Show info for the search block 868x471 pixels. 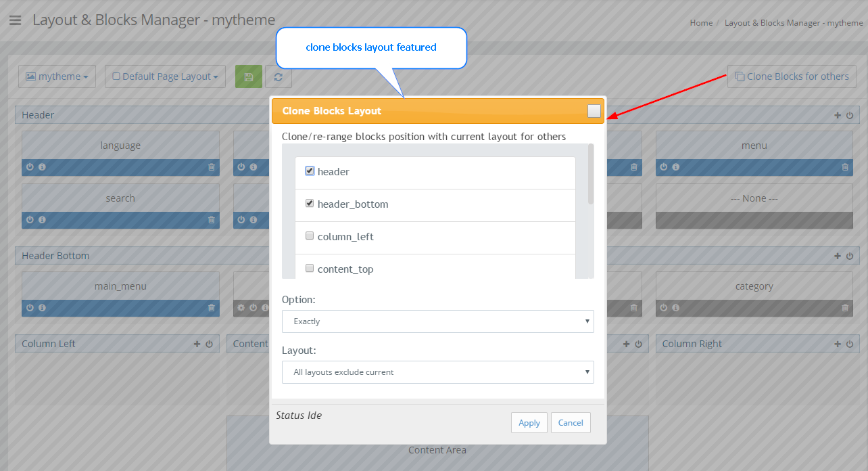pos(42,219)
